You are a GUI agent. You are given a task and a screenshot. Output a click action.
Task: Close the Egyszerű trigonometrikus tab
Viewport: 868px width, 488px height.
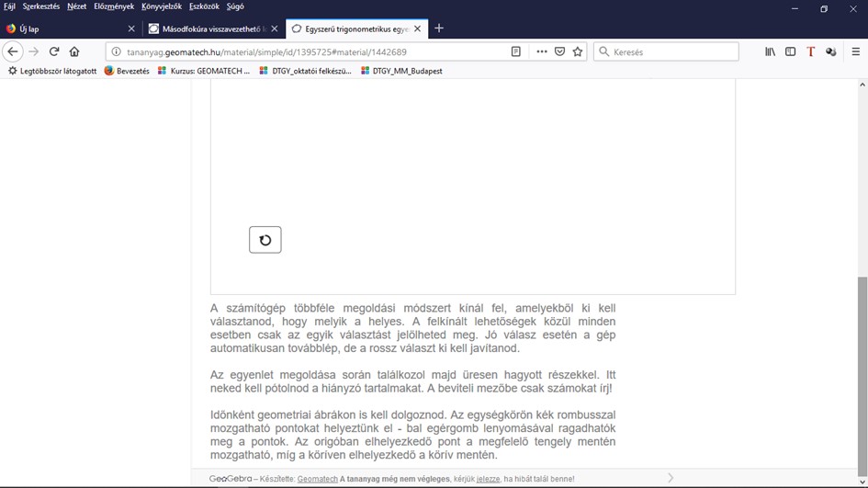pyautogui.click(x=417, y=28)
